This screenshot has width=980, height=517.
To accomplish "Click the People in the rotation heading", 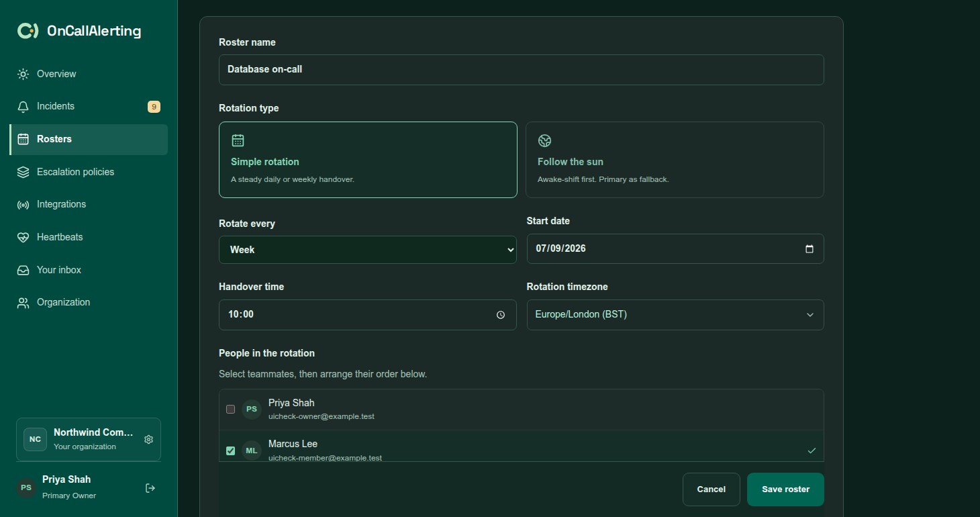I will [266, 353].
